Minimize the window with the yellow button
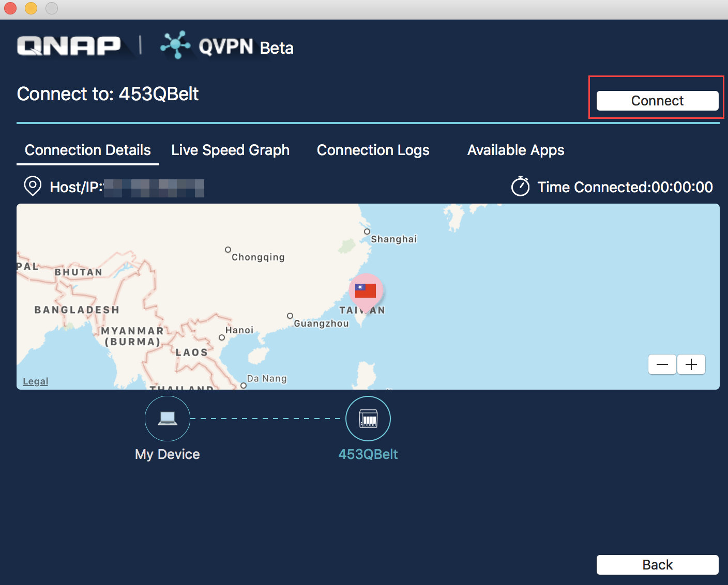 [x=31, y=8]
